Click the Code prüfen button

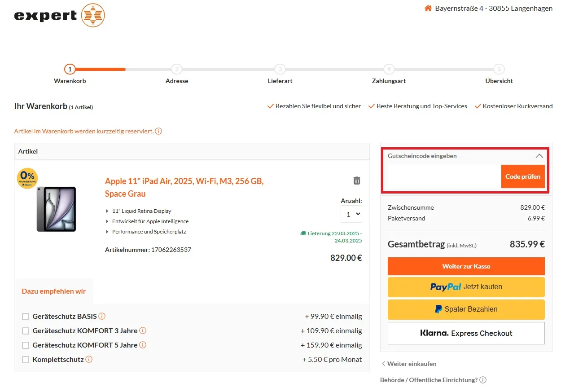tap(522, 176)
